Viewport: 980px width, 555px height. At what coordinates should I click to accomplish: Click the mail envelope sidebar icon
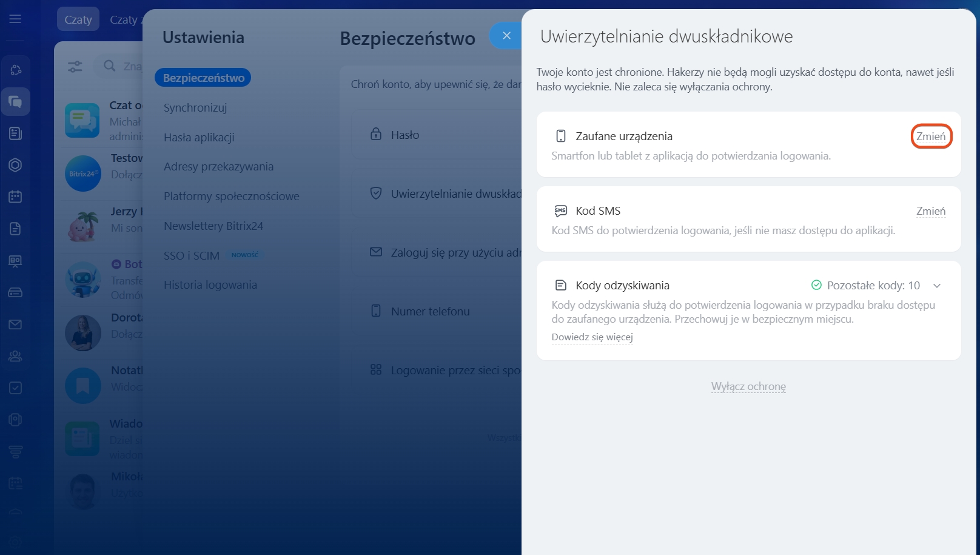pos(15,325)
